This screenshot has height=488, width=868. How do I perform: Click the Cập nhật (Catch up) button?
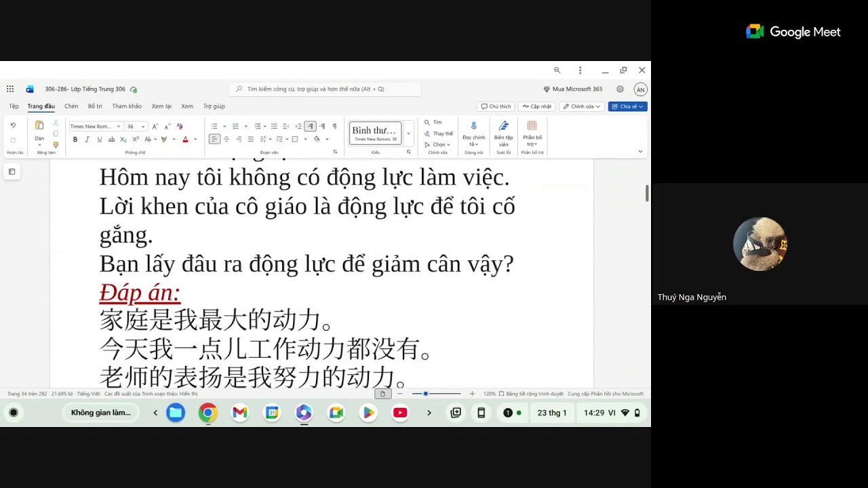click(x=536, y=106)
